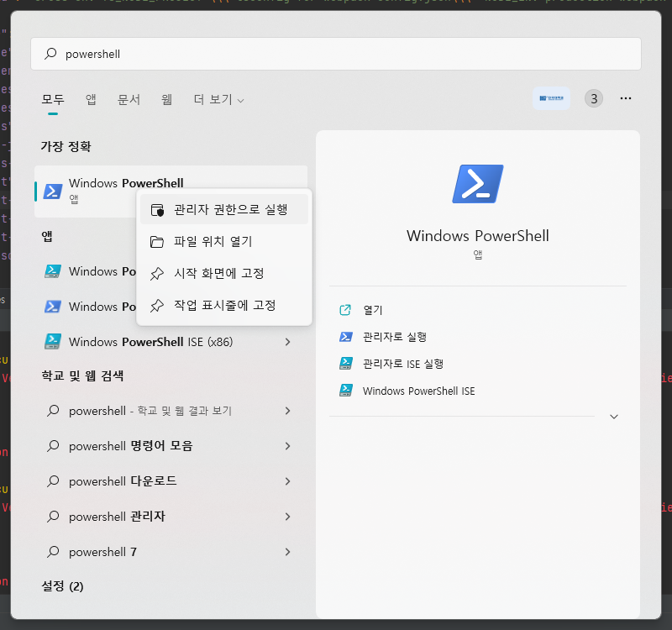Click the Windows PowerShell ISE icon in the apps list

point(53,271)
